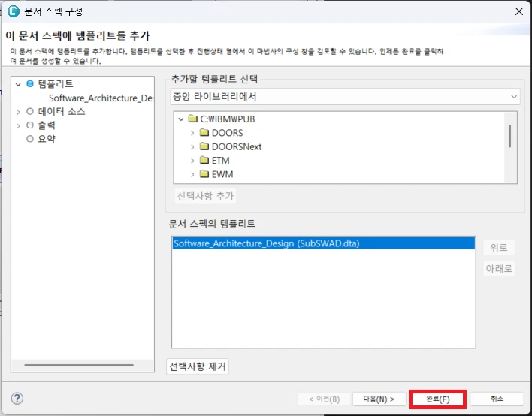
Task: Click the help question mark icon
Action: tap(17, 398)
